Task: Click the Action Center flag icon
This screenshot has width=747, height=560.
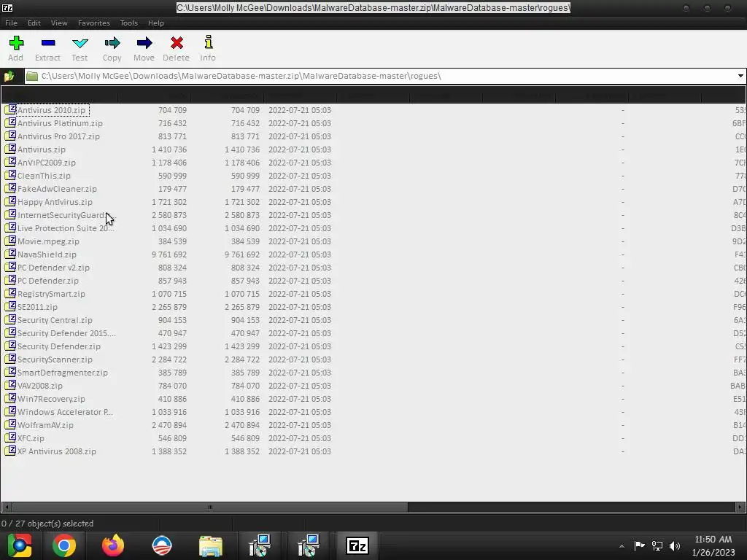Action: pyautogui.click(x=639, y=545)
